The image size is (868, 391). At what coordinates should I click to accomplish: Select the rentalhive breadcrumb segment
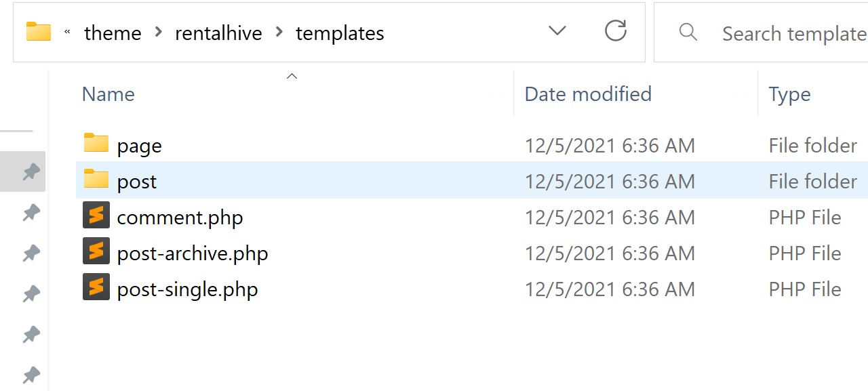218,33
